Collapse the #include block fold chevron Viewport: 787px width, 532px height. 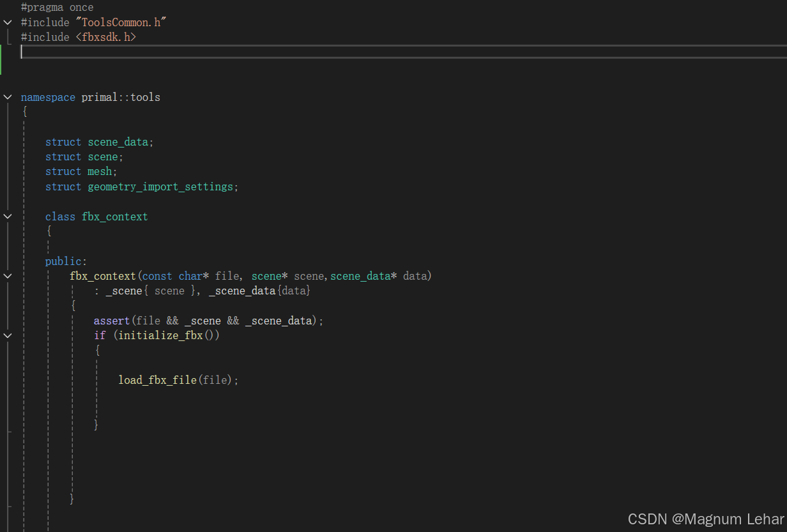point(8,22)
